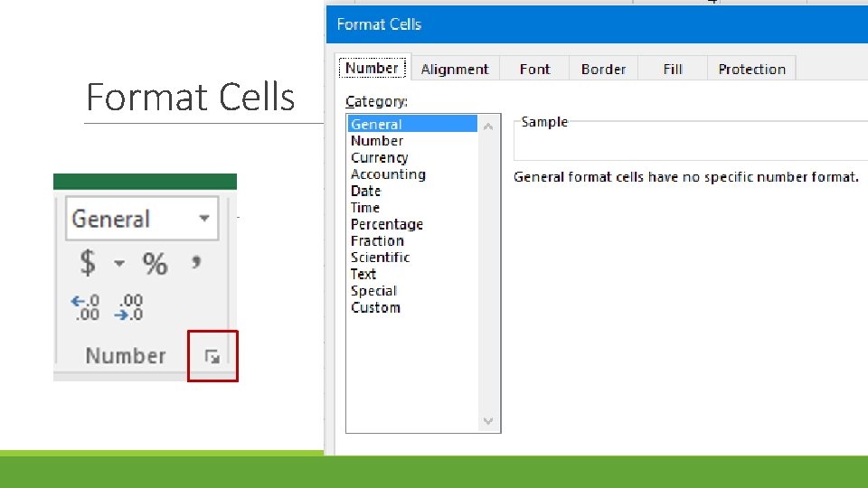This screenshot has height=488, width=868.
Task: Click the Category list scroll up arrow
Action: 487,127
